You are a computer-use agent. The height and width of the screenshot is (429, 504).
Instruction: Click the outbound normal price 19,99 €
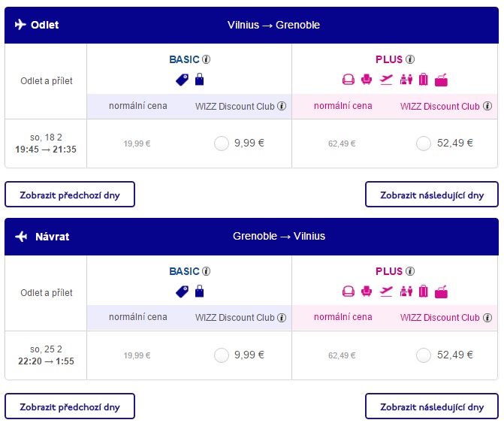(x=137, y=144)
